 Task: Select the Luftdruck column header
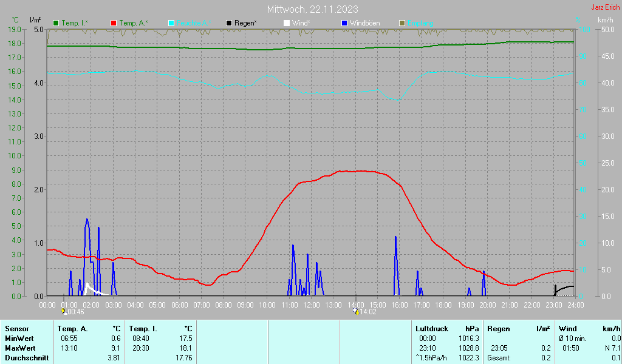tap(431, 329)
